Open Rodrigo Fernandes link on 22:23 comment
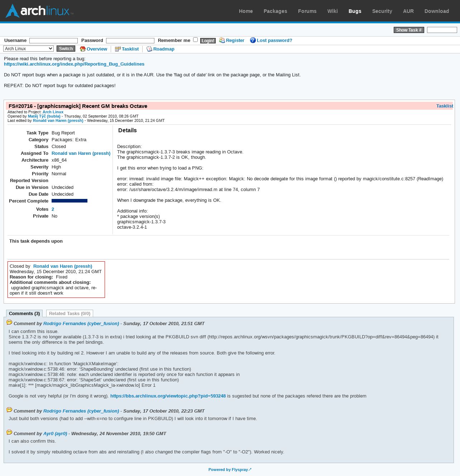Screen dimensions: 460x476 point(81,411)
